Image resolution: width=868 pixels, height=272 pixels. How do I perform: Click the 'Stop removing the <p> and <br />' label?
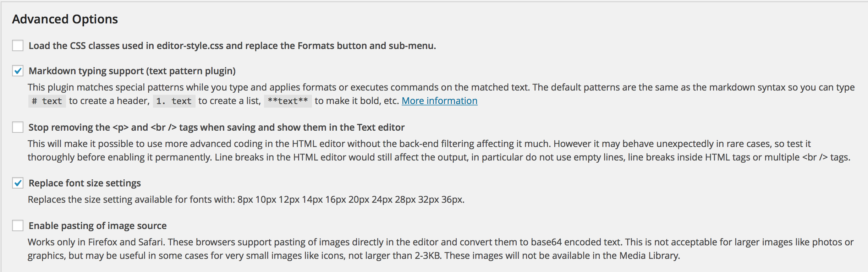click(x=216, y=127)
